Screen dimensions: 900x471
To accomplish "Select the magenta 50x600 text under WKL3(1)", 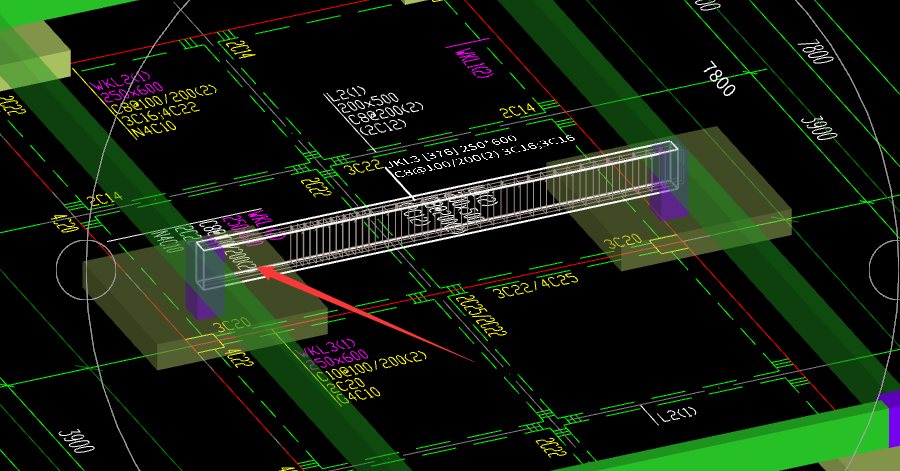I will [342, 359].
